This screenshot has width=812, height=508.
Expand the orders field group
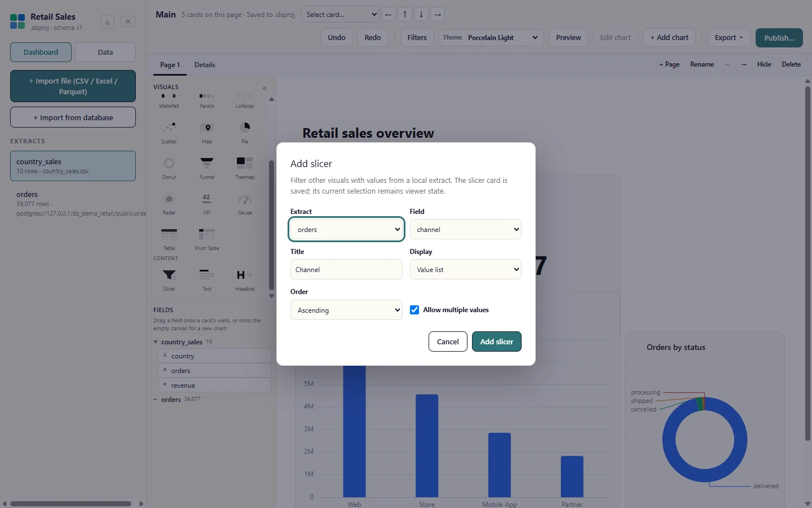(156, 400)
